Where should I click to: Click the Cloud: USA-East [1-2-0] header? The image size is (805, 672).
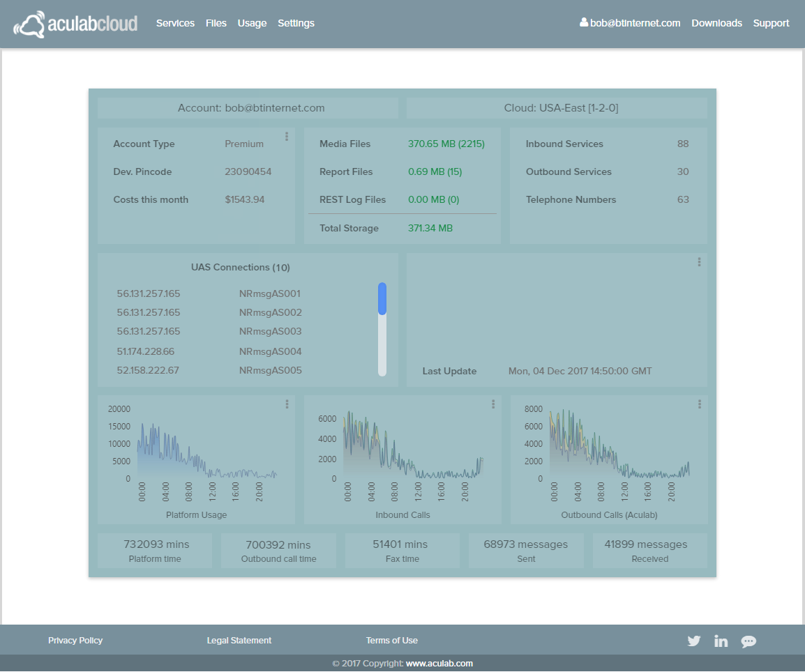tap(557, 108)
